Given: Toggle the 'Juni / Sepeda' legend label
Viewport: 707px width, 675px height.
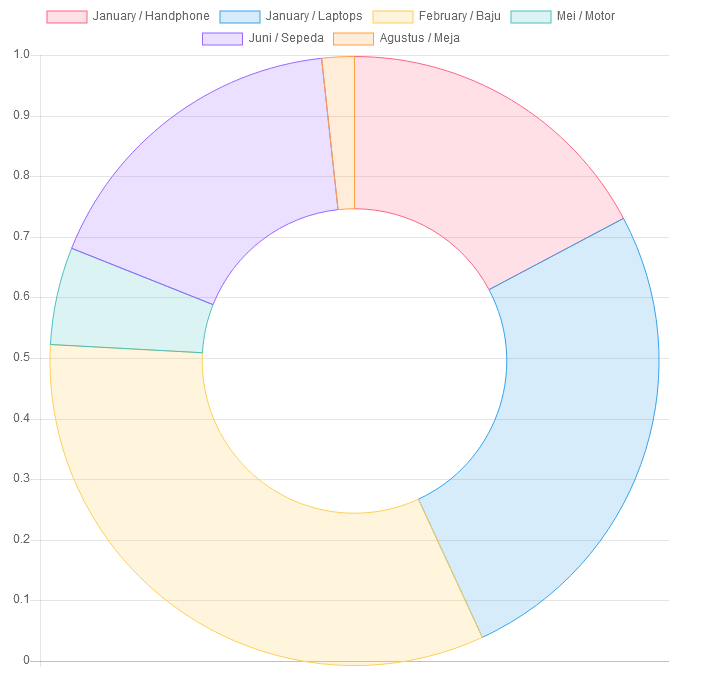Looking at the screenshot, I should (286, 38).
